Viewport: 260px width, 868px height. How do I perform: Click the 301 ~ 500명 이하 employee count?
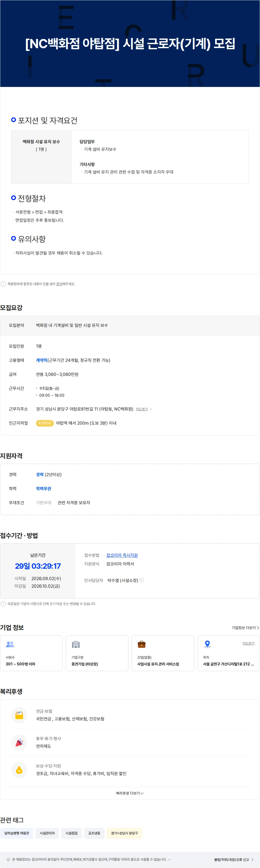pyautogui.click(x=20, y=664)
